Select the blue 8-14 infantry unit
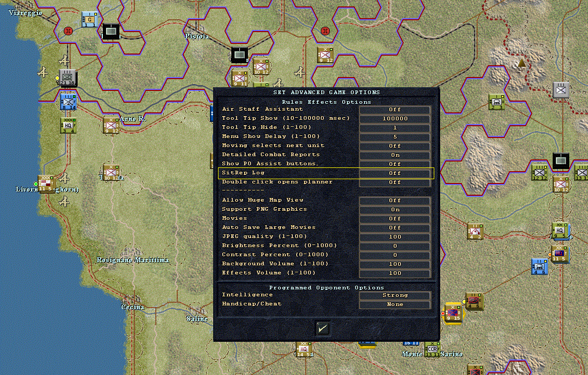The image size is (588, 375). 68,102
